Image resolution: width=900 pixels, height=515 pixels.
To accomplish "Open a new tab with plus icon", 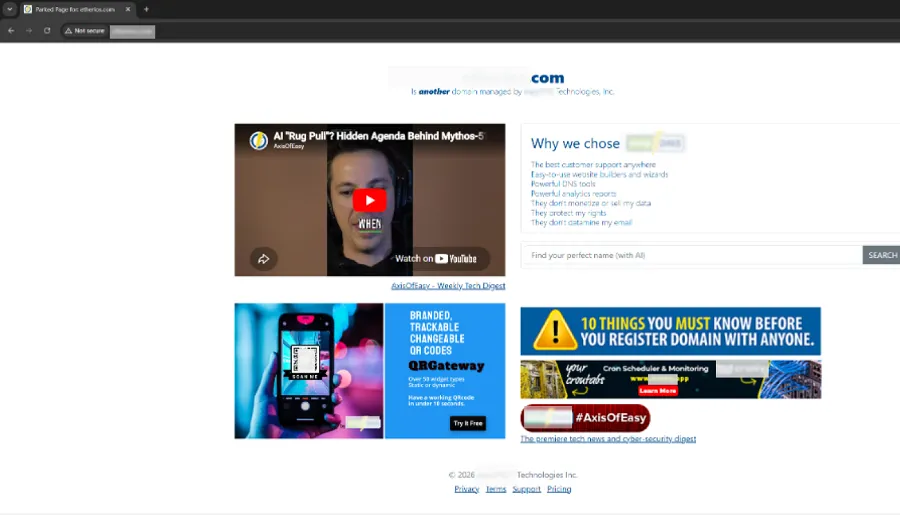I will (x=146, y=9).
